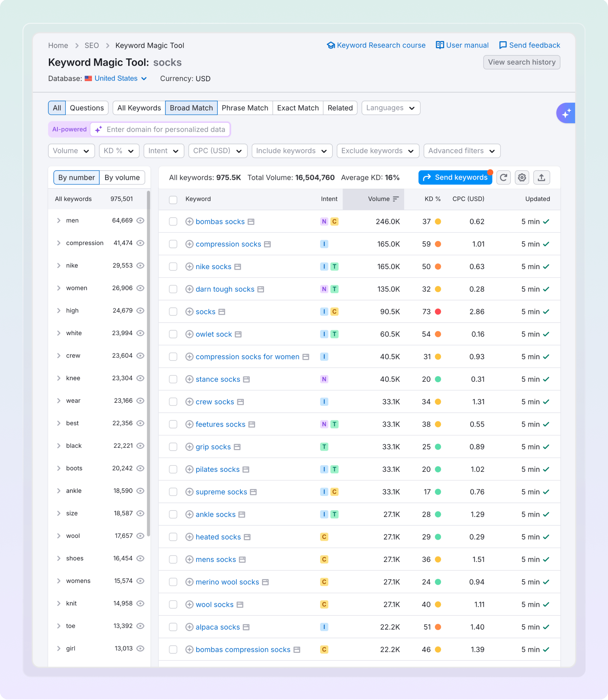
Task: Open SERP icon beside nike socks
Action: click(238, 267)
